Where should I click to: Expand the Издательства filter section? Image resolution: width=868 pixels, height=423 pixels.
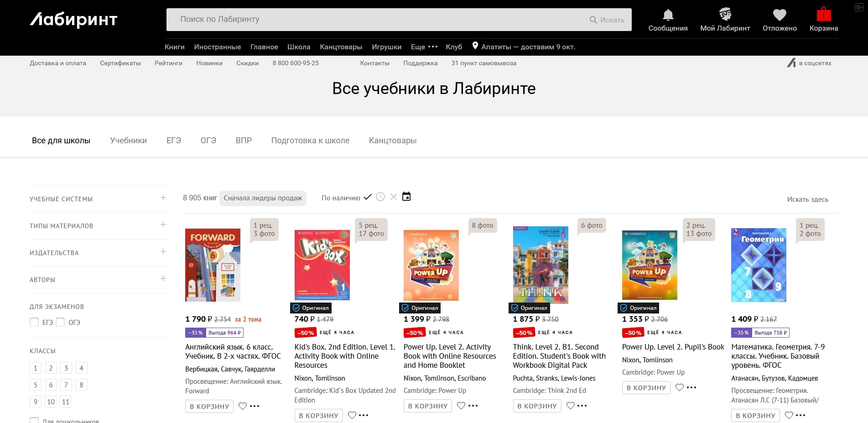163,252
